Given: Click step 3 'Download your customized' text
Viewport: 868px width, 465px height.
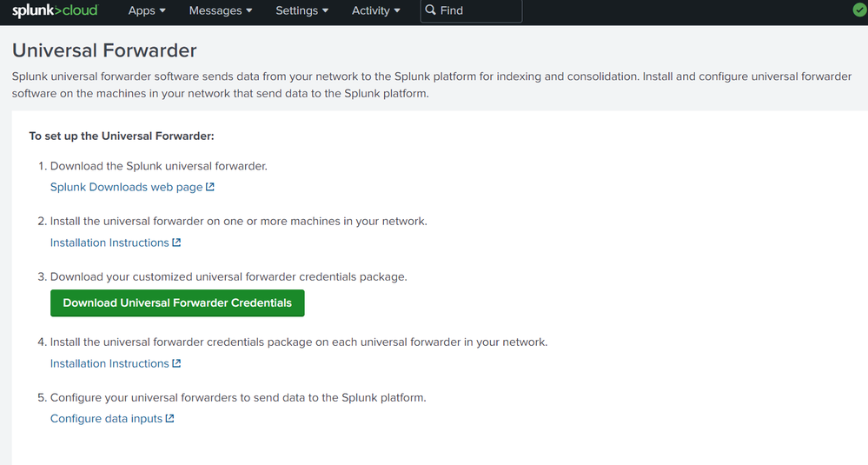Looking at the screenshot, I should [229, 276].
